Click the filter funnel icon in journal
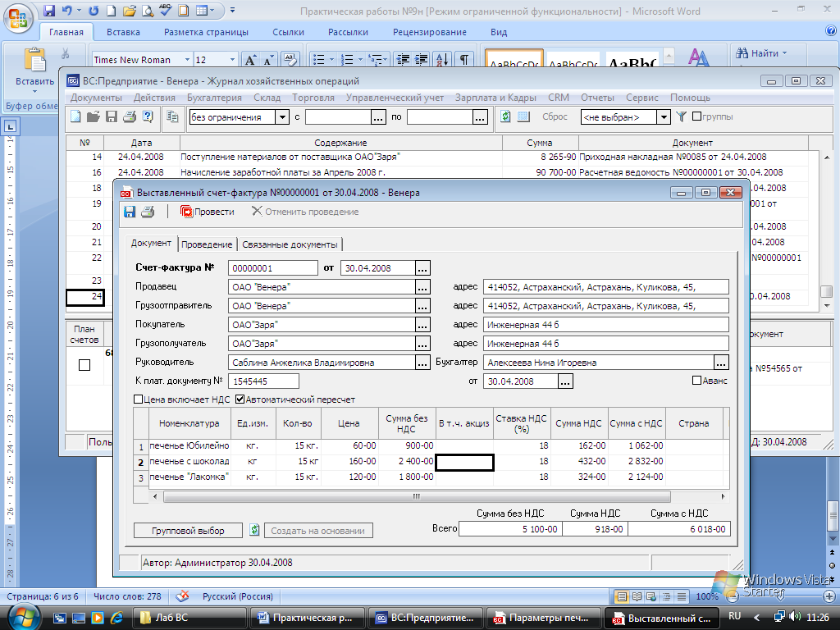 coord(681,116)
